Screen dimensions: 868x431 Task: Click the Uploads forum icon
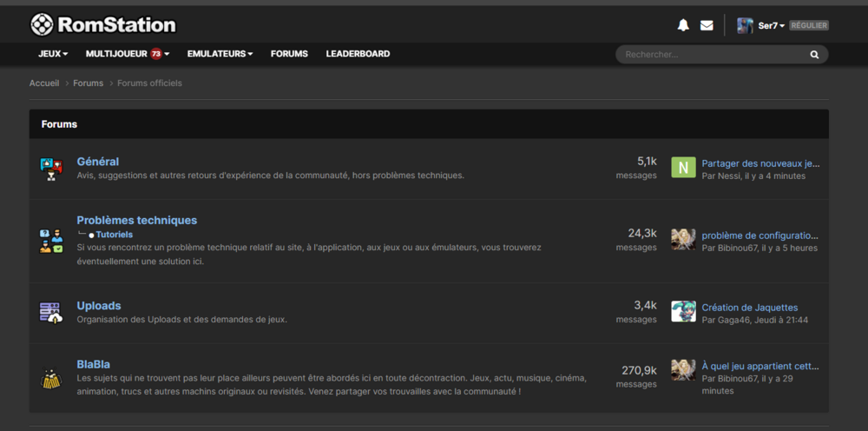coord(51,312)
